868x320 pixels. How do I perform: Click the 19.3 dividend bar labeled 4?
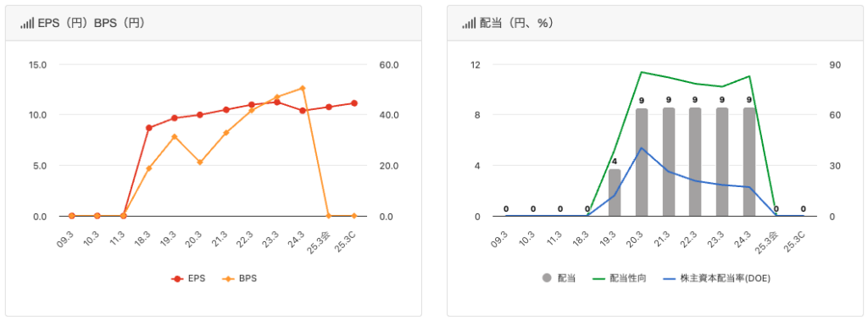point(615,192)
